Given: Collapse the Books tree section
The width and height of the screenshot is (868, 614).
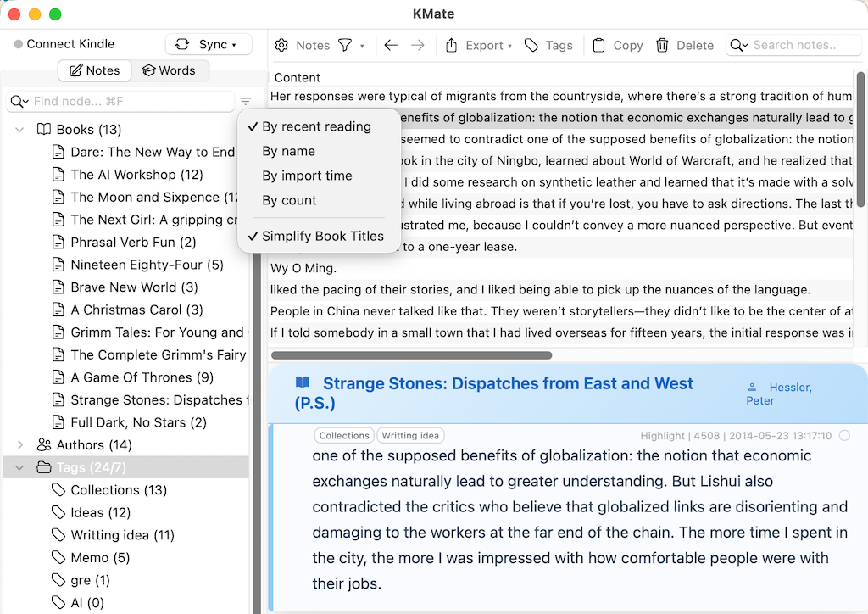Looking at the screenshot, I should [19, 129].
